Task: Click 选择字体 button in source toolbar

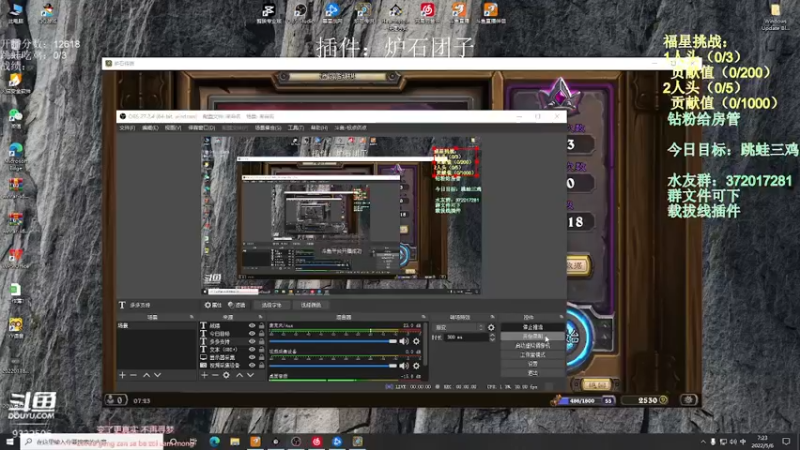Action: (271, 305)
